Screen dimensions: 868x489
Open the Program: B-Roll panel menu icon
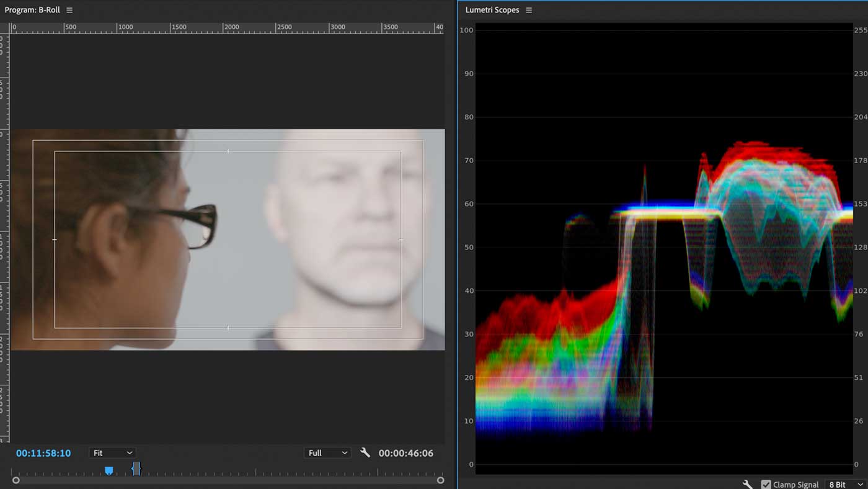pyautogui.click(x=69, y=9)
